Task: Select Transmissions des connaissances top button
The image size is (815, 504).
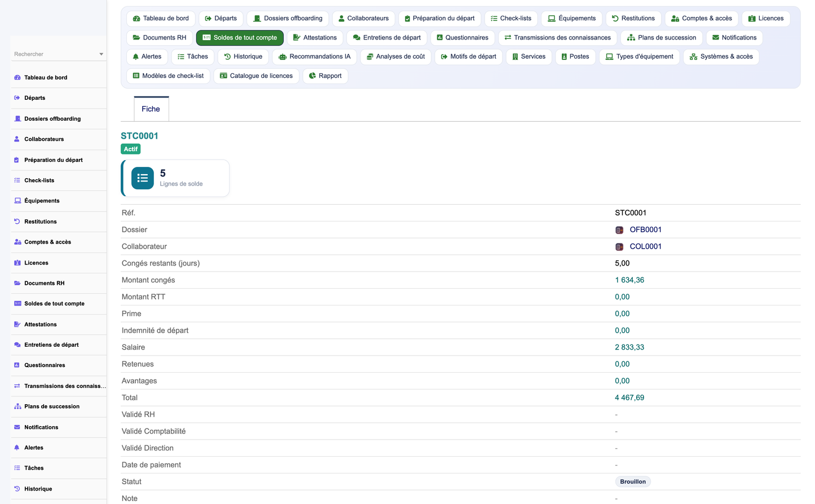Action: 558,38
